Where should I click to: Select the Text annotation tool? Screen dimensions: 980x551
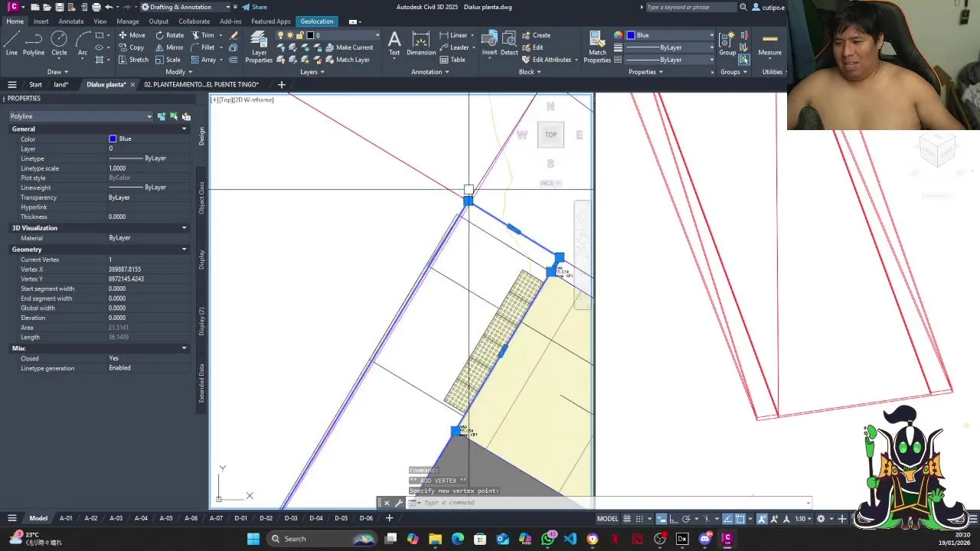coord(394,44)
